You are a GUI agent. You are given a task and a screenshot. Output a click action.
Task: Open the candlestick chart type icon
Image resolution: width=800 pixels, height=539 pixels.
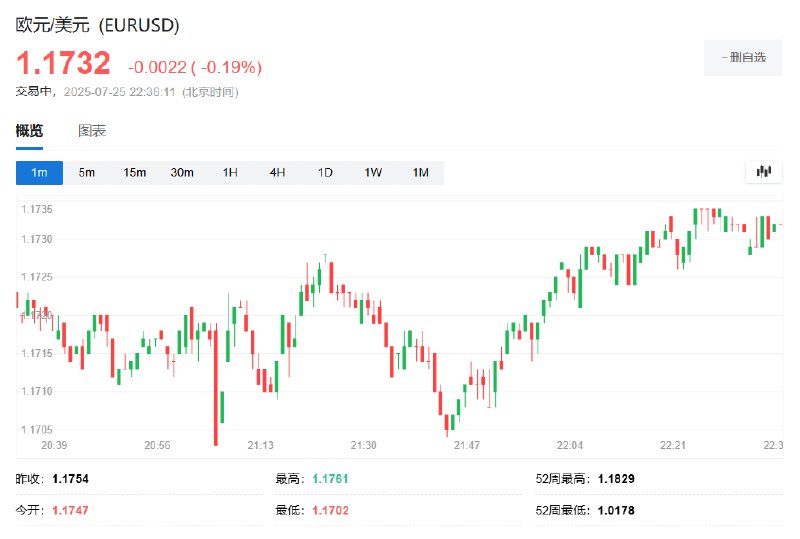point(763,172)
